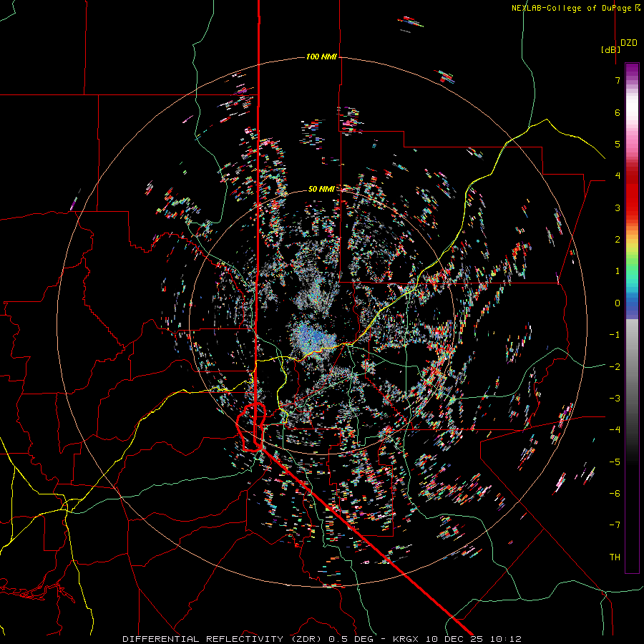The height and width of the screenshot is (644, 644).
Task: Click the 50 NMI range ring label
Action: click(x=321, y=189)
